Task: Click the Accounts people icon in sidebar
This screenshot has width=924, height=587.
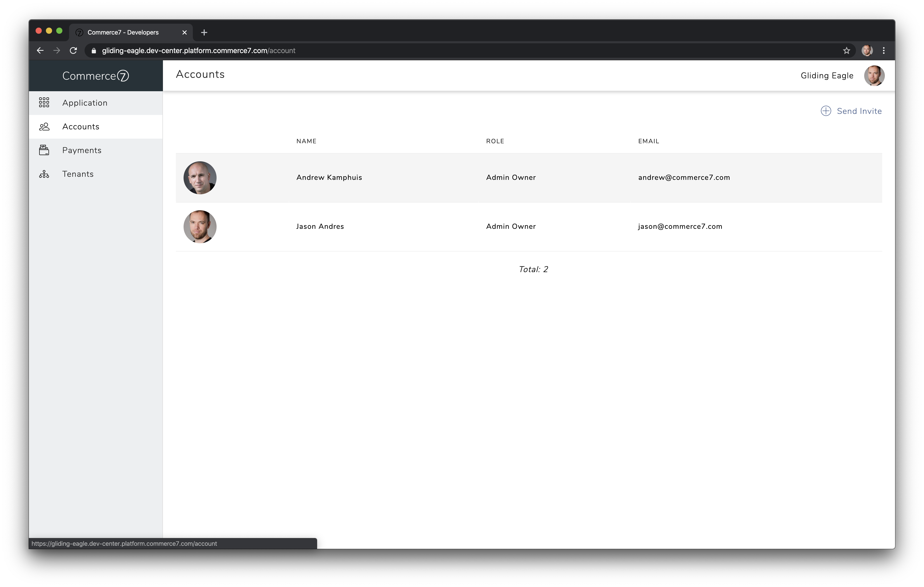Action: [44, 127]
